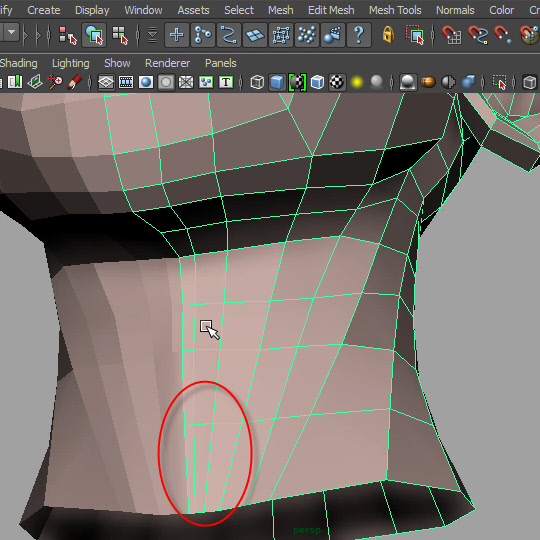The width and height of the screenshot is (540, 540).
Task: Open the Assets menu
Action: [193, 10]
